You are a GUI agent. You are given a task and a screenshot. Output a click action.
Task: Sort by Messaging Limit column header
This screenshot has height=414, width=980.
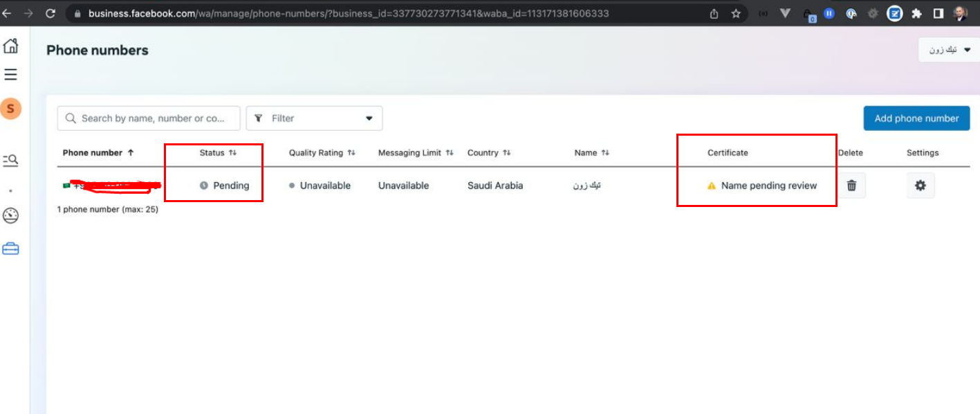(x=416, y=153)
